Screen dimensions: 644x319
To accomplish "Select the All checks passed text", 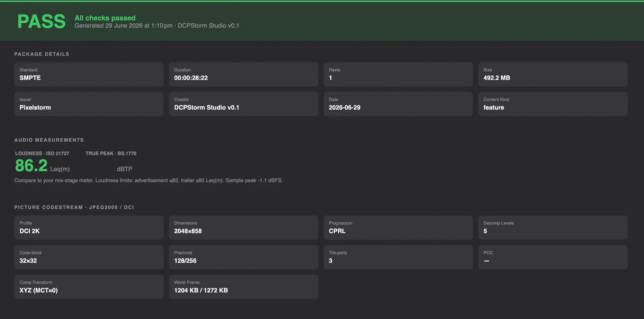I will 105,18.
